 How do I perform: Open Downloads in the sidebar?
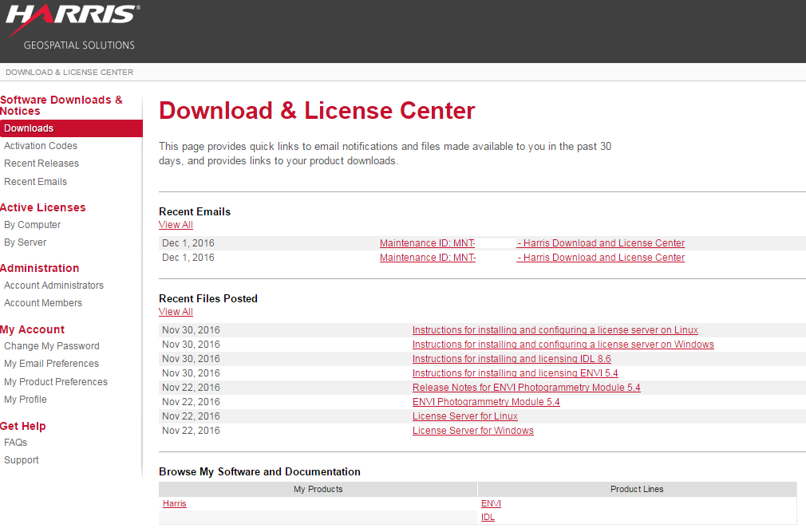coord(29,128)
